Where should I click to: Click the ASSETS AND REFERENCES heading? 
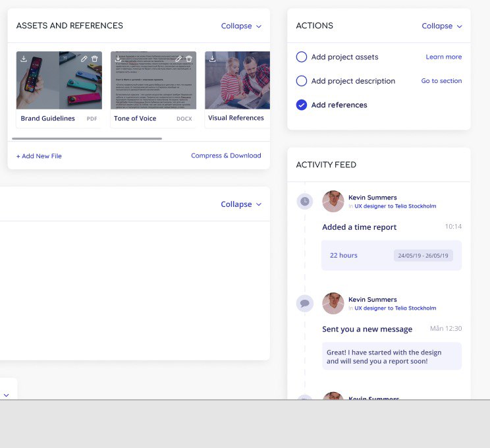pos(70,26)
